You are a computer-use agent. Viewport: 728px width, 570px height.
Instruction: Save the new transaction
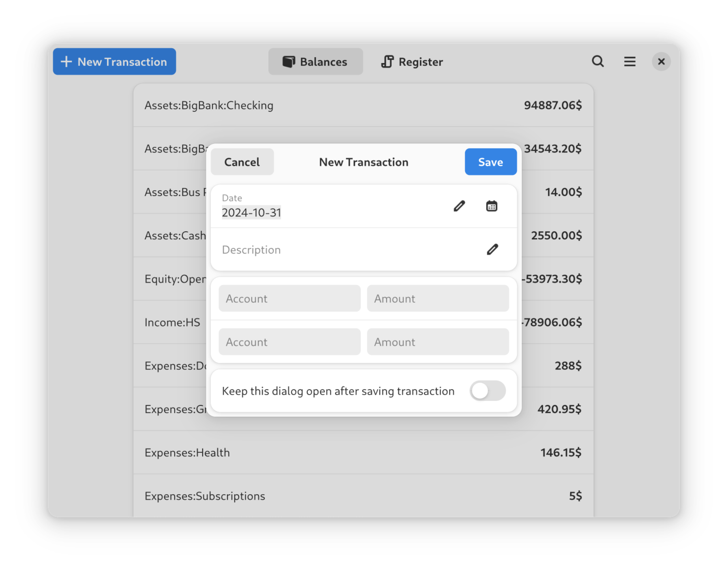tap(490, 161)
